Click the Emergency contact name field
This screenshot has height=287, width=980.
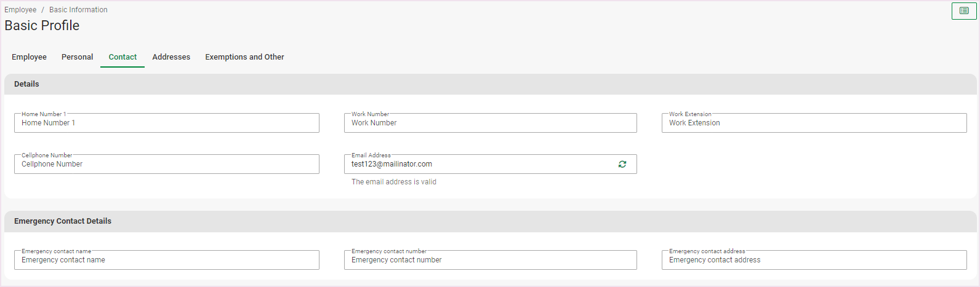pos(166,260)
